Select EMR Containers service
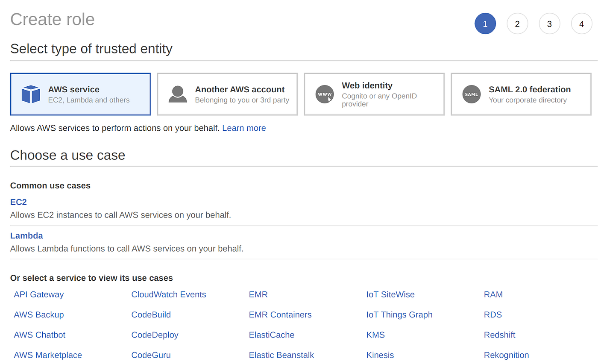The width and height of the screenshot is (598, 364). pos(280,315)
